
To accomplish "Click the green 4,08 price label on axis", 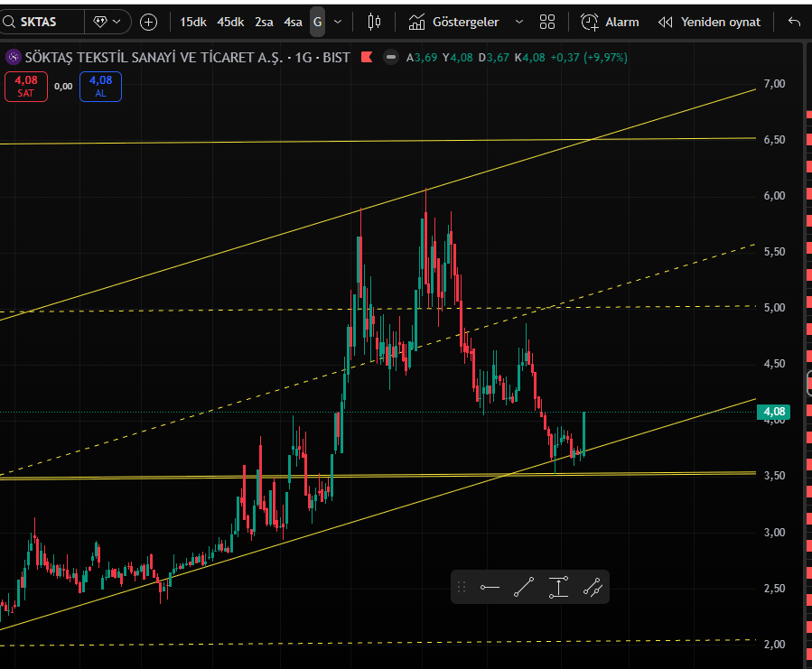I will click(x=774, y=412).
